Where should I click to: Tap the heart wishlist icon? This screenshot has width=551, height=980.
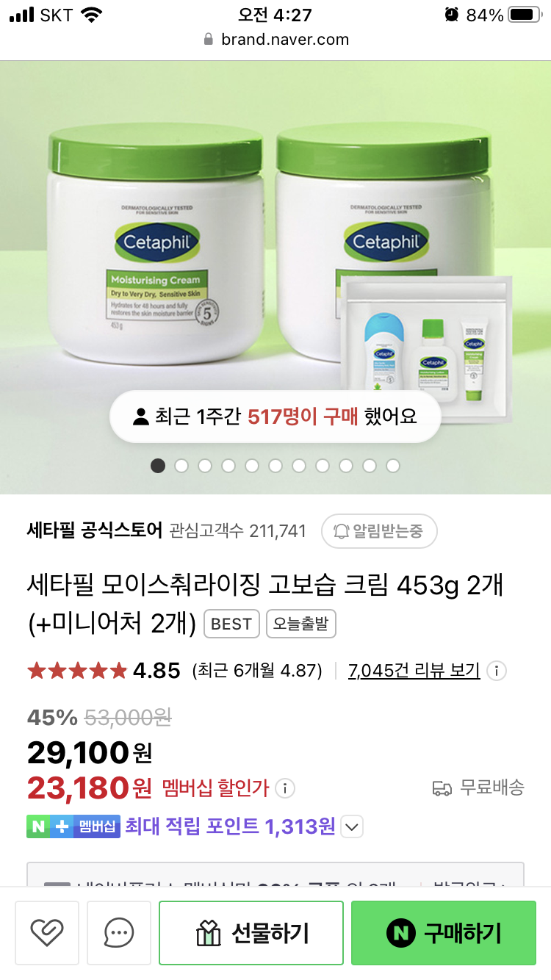pos(47,933)
